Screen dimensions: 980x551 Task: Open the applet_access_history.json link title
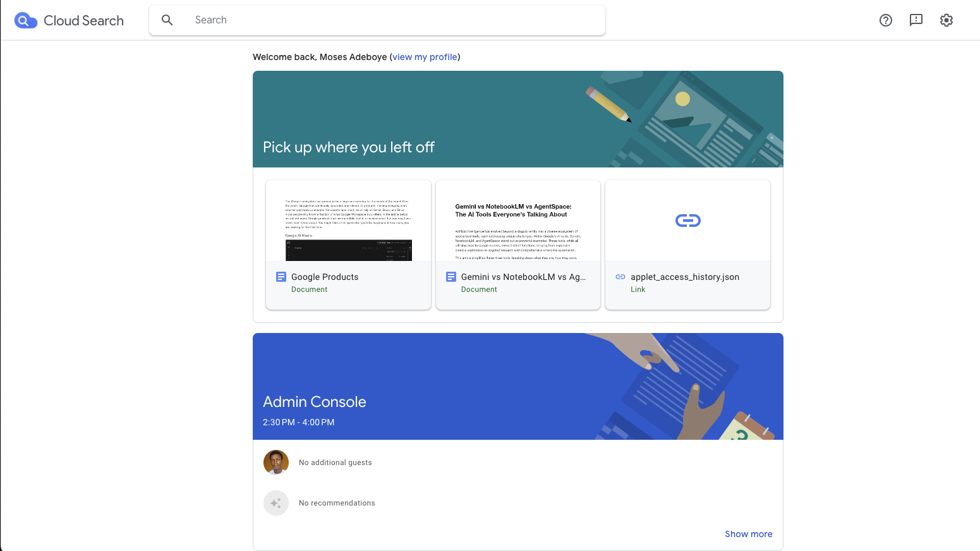(685, 277)
